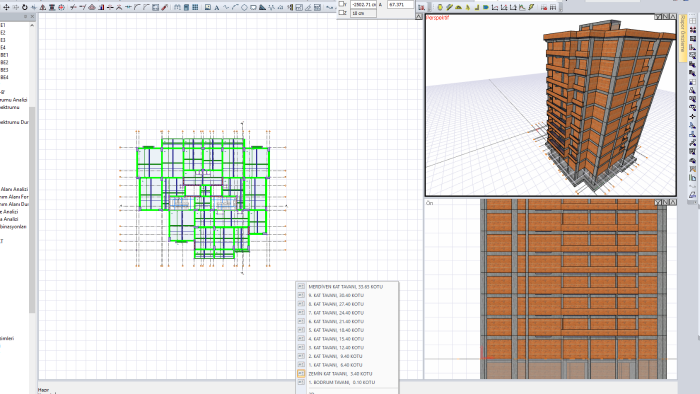Maximize the Perspektif view with its up-arrow button
The height and width of the screenshot is (394, 700).
tap(672, 17)
